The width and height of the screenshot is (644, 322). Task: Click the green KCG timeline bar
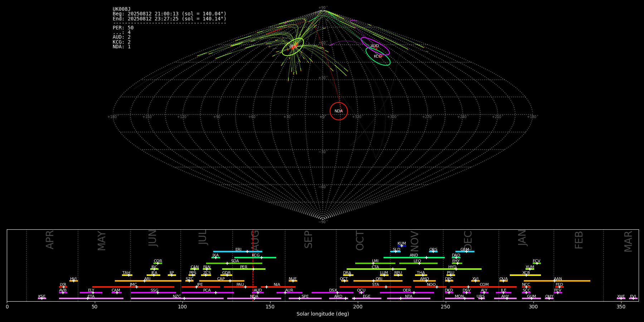[255, 257]
